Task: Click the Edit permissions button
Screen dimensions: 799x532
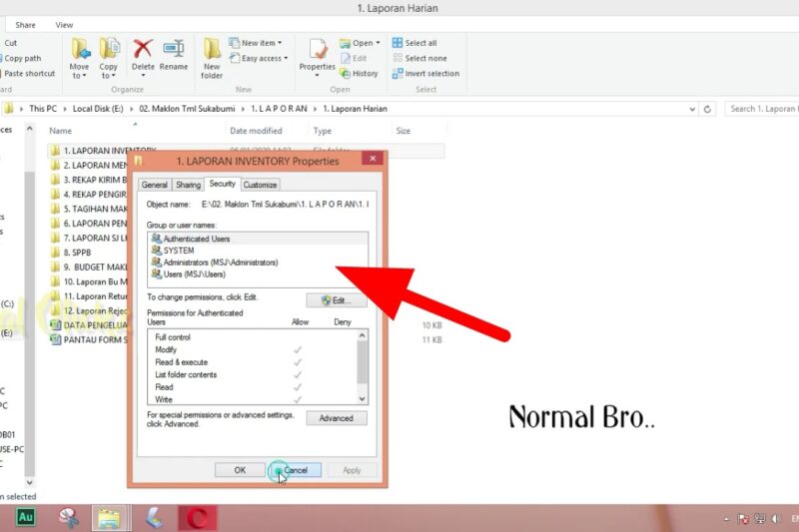Action: pos(337,299)
